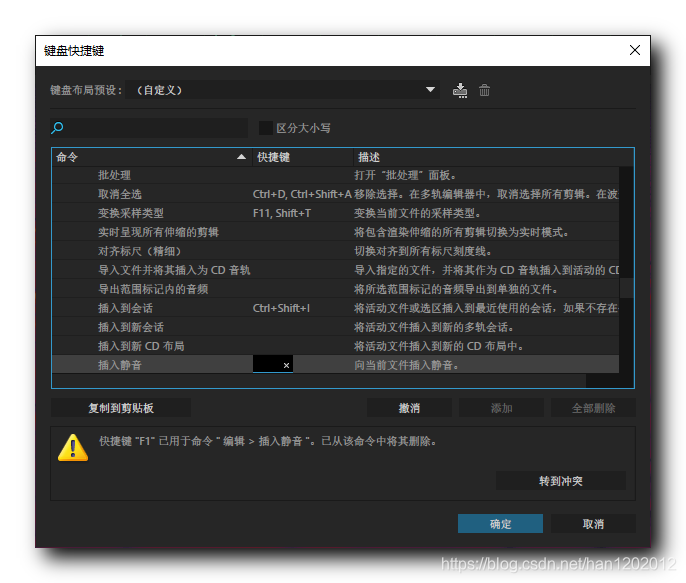
Task: Delete keyboard layout preset trash icon
Action: [484, 91]
